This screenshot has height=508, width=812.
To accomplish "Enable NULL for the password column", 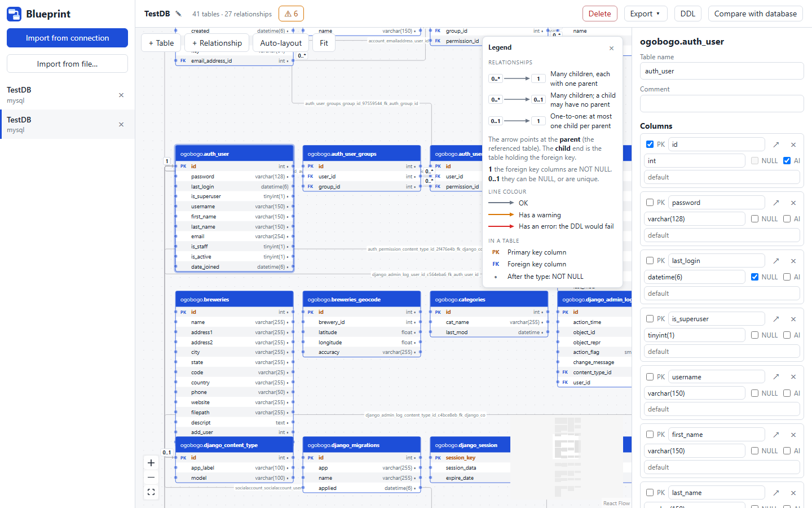I will [x=754, y=219].
